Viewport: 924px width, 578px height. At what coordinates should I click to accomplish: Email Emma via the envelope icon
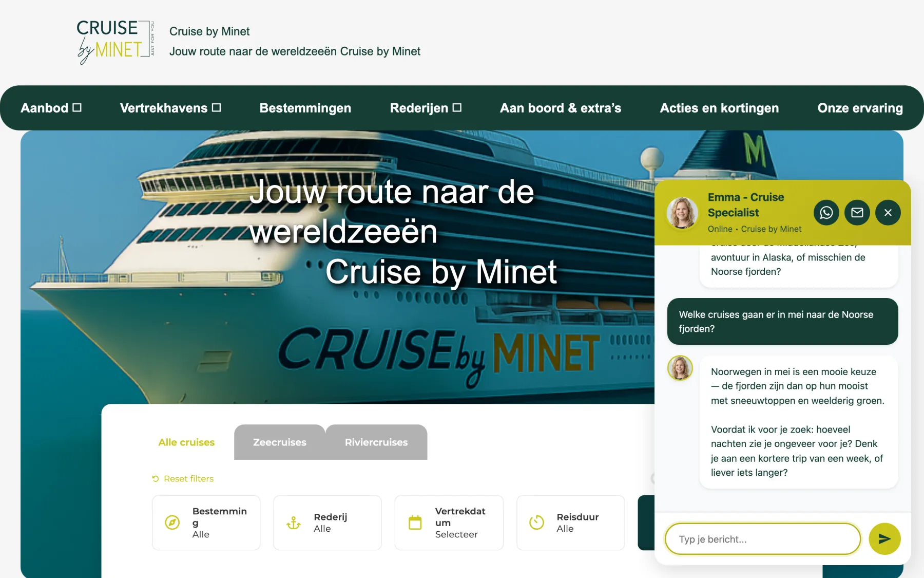[857, 213]
